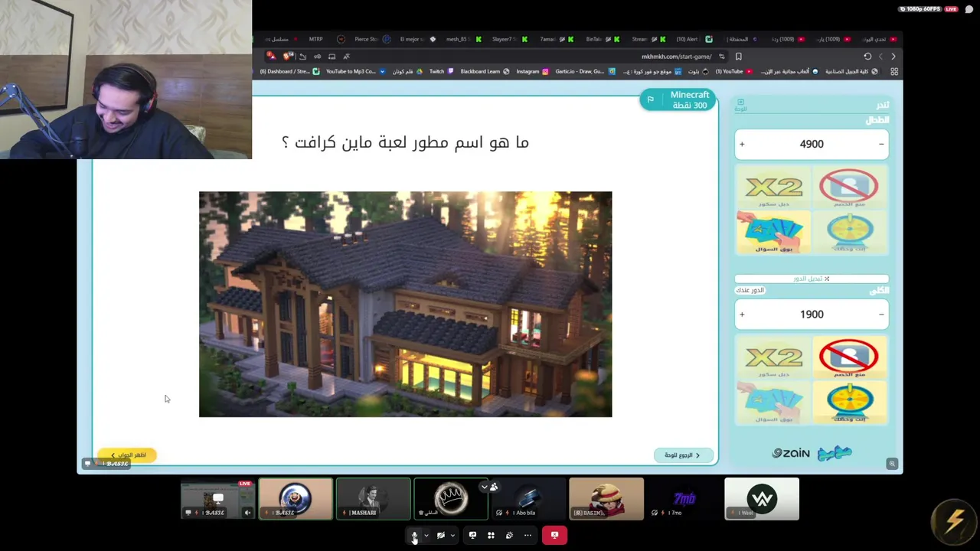Use the bottom team's X2 double score card

[x=773, y=359]
